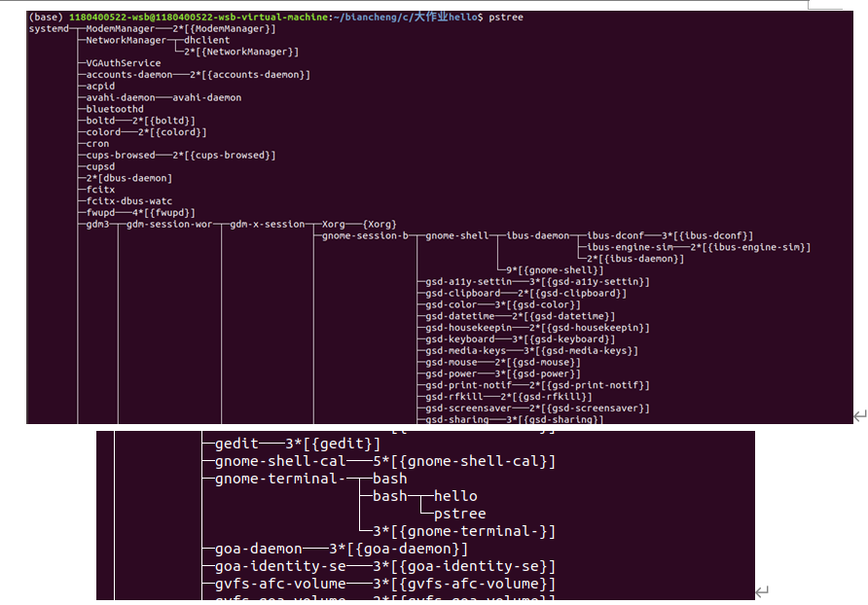Screen dimensions: 868x605
Task: Click the pstree process listed below hello
Action: tap(459, 514)
